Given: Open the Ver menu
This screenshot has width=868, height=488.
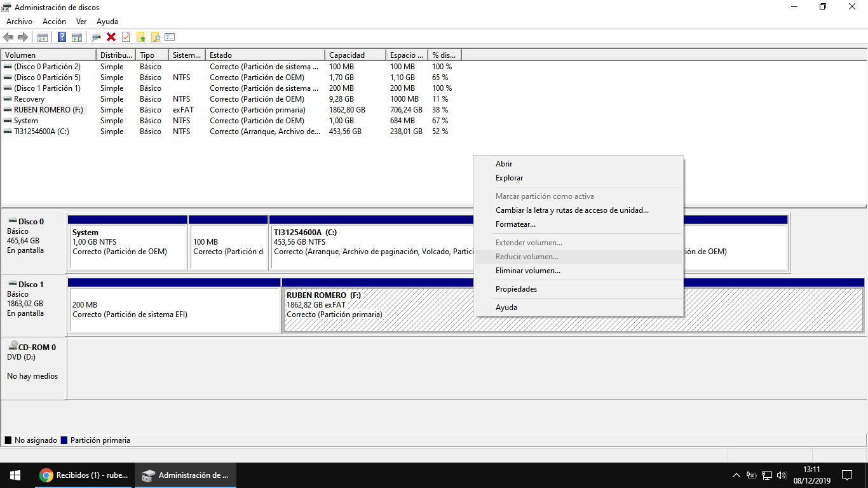Looking at the screenshot, I should [x=81, y=22].
